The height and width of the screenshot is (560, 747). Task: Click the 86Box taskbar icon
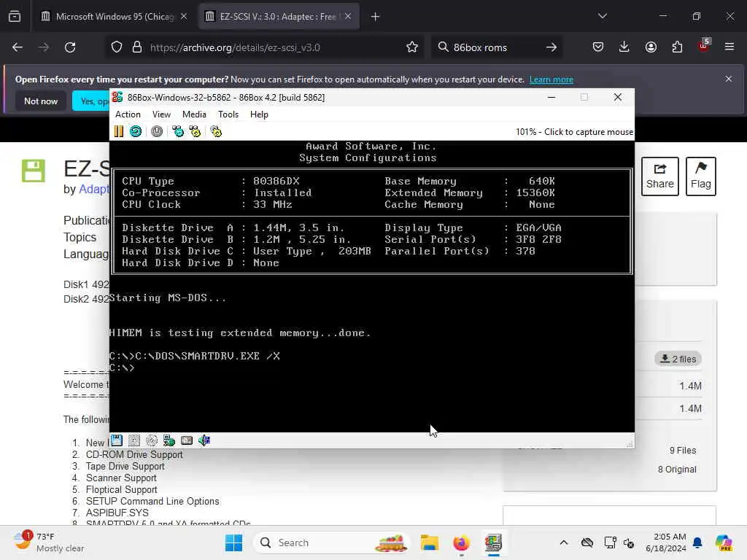click(x=493, y=542)
